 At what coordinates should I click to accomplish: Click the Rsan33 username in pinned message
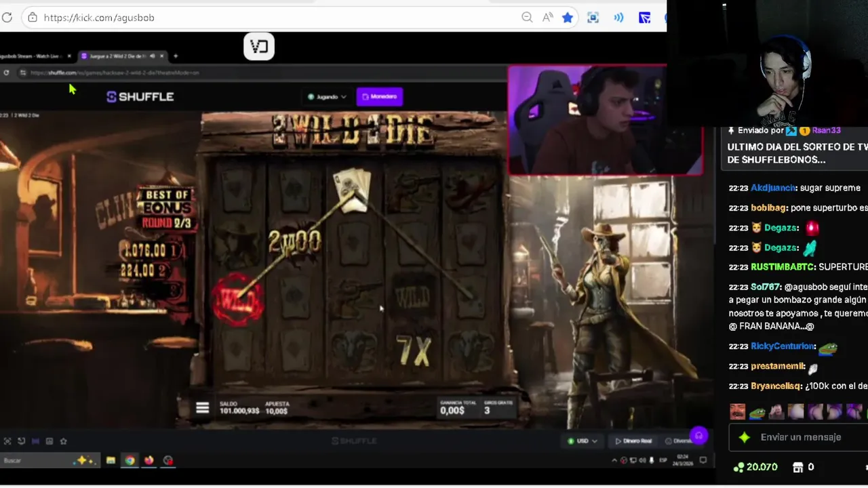pyautogui.click(x=826, y=130)
